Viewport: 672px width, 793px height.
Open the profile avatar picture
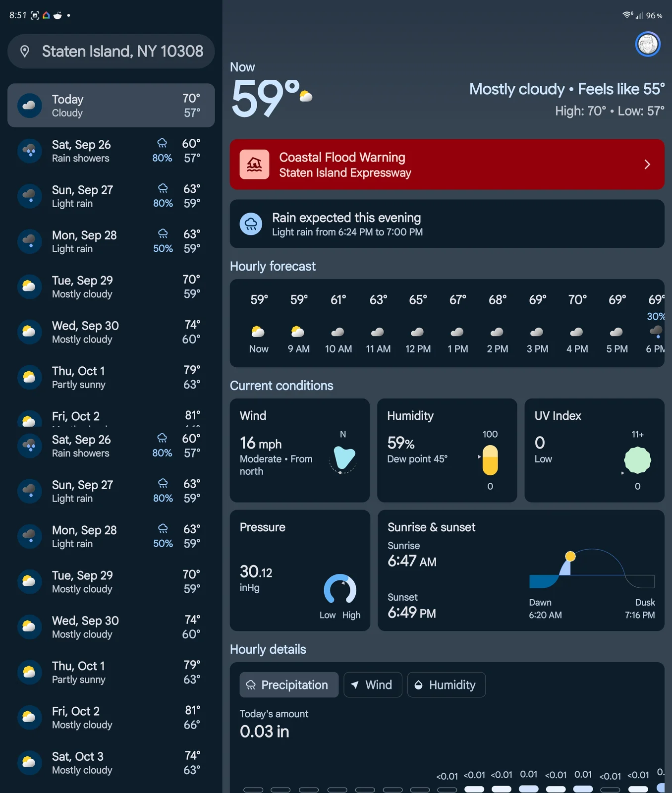pyautogui.click(x=648, y=44)
